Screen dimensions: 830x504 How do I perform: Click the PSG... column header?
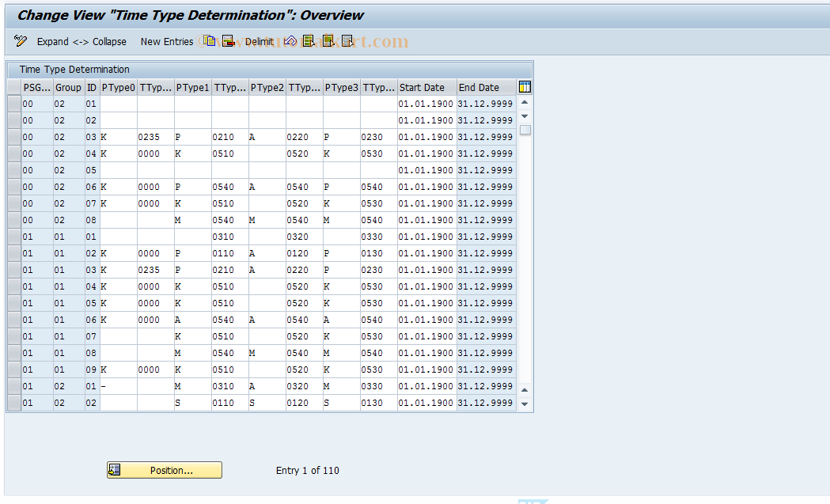(37, 87)
